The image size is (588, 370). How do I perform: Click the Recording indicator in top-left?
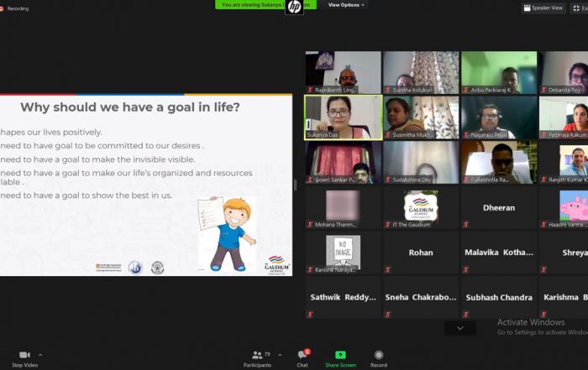click(15, 8)
